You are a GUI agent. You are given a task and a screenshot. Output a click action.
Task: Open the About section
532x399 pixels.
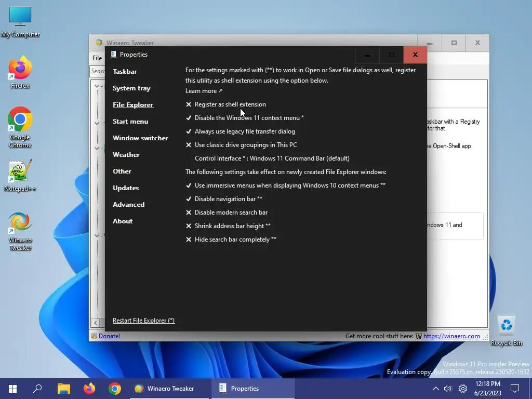[123, 221]
